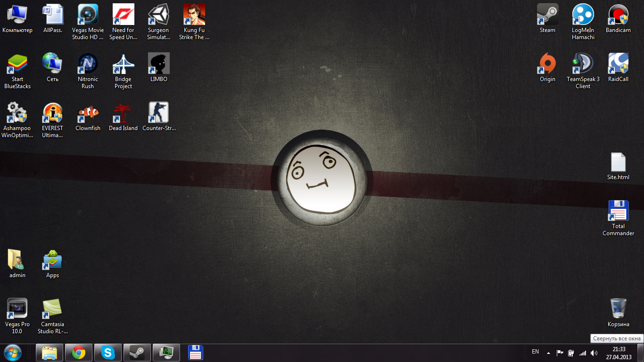Open the Action Center flag icon
The height and width of the screenshot is (362, 644).
[x=560, y=353]
